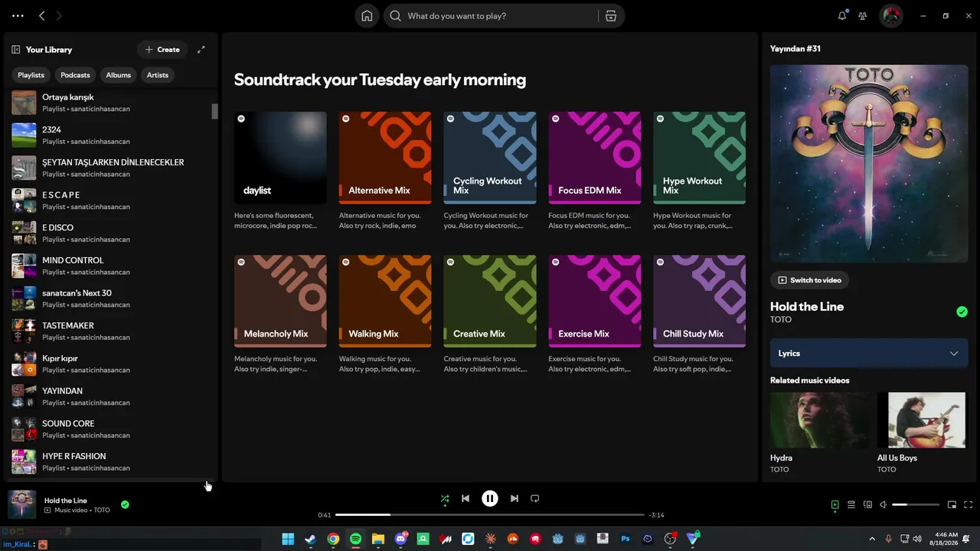
Task: Adjust the volume slider
Action: point(916,505)
